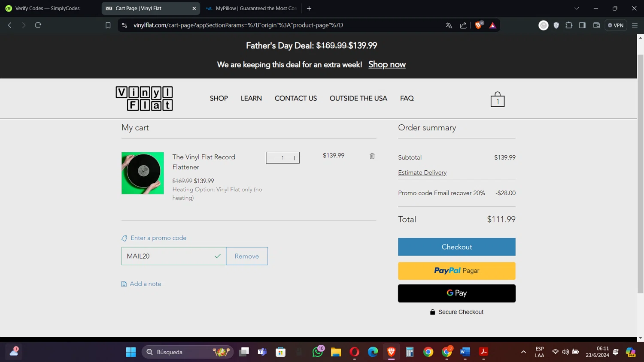Toggle the browser sidebar panel icon

[x=582, y=25]
